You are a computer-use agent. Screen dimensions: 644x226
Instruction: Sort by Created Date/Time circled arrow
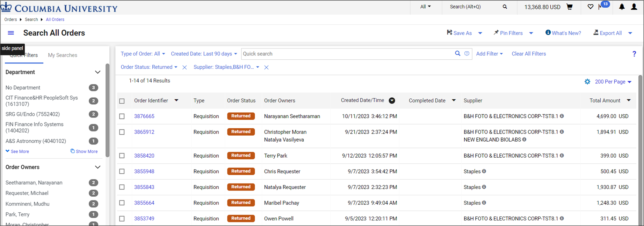392,100
